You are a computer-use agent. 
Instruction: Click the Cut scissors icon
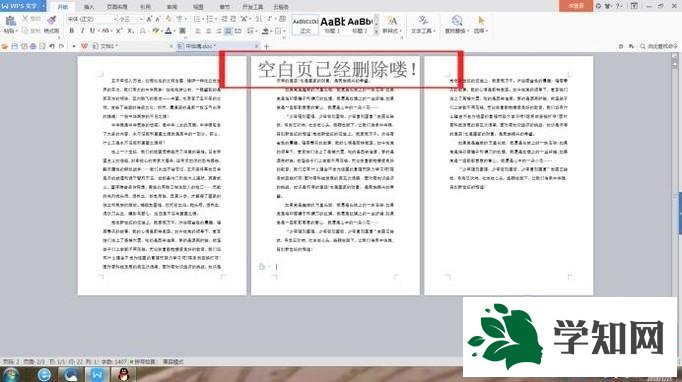[x=25, y=19]
